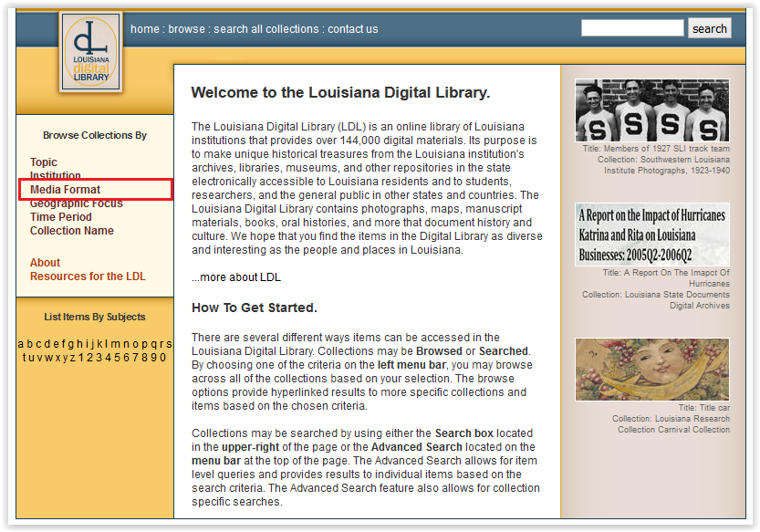List subject items starting with digit 5
Viewport: 760px width, 532px height.
pos(118,358)
